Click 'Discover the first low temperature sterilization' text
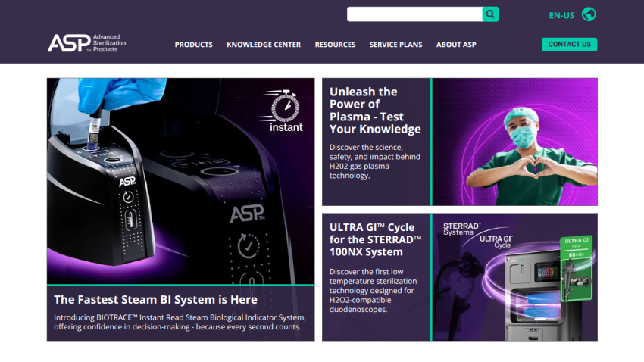The height and width of the screenshot is (362, 644). click(x=373, y=291)
